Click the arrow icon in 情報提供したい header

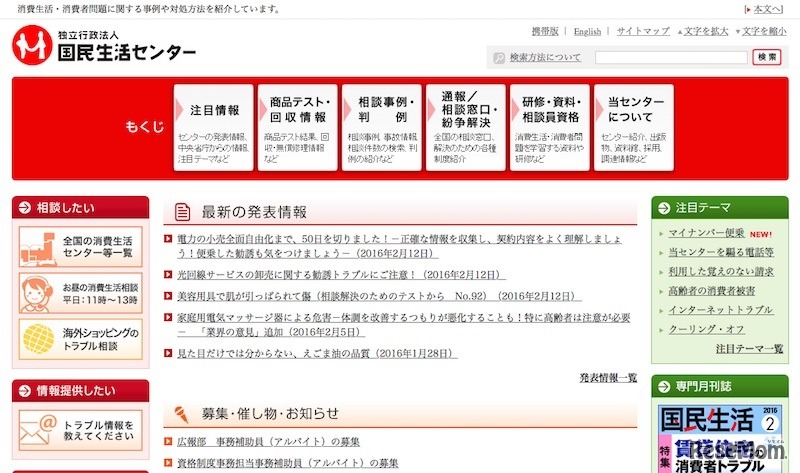coord(24,391)
